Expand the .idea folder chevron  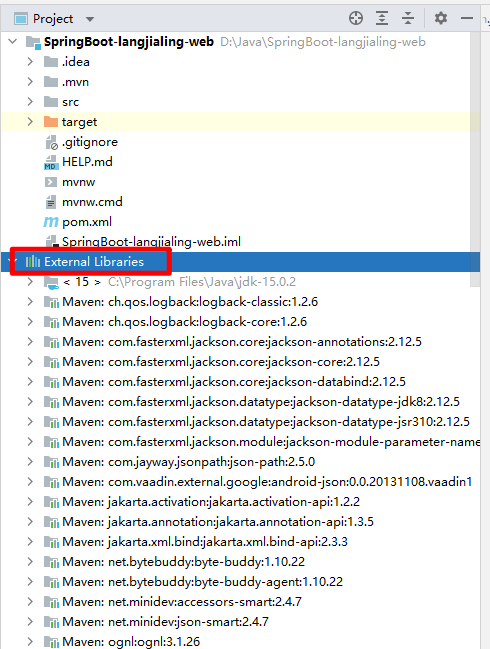30,61
